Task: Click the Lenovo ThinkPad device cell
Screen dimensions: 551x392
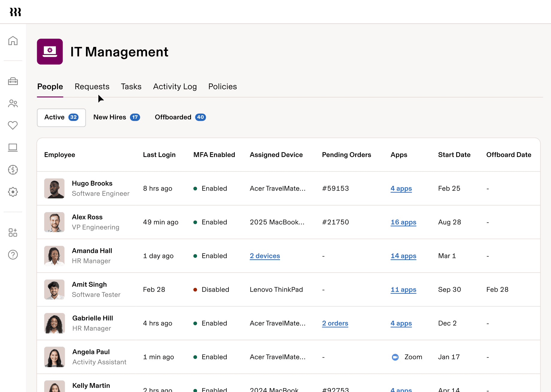Action: (276, 290)
